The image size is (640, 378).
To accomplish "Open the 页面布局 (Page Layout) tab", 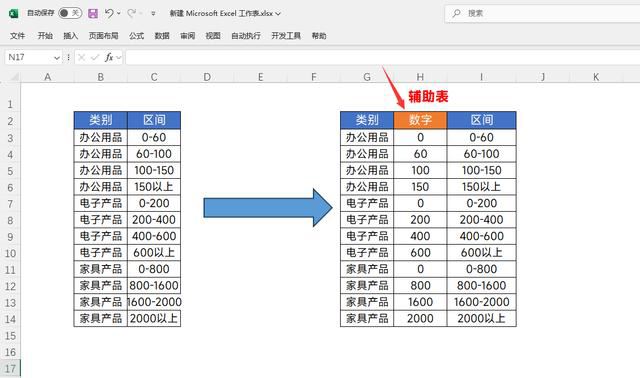I will pyautogui.click(x=103, y=36).
